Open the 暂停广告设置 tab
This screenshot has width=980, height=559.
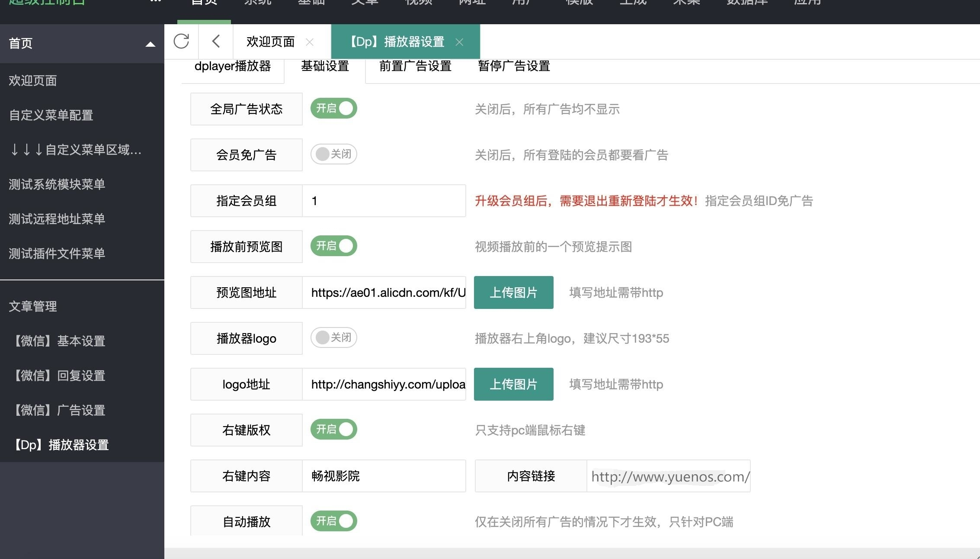pyautogui.click(x=514, y=66)
